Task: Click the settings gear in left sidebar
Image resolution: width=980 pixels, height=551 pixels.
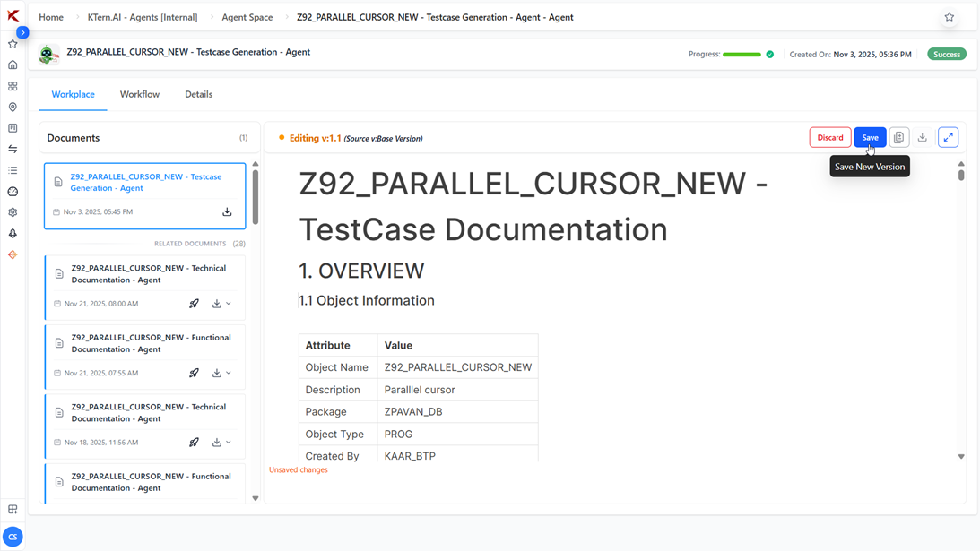Action: (13, 212)
